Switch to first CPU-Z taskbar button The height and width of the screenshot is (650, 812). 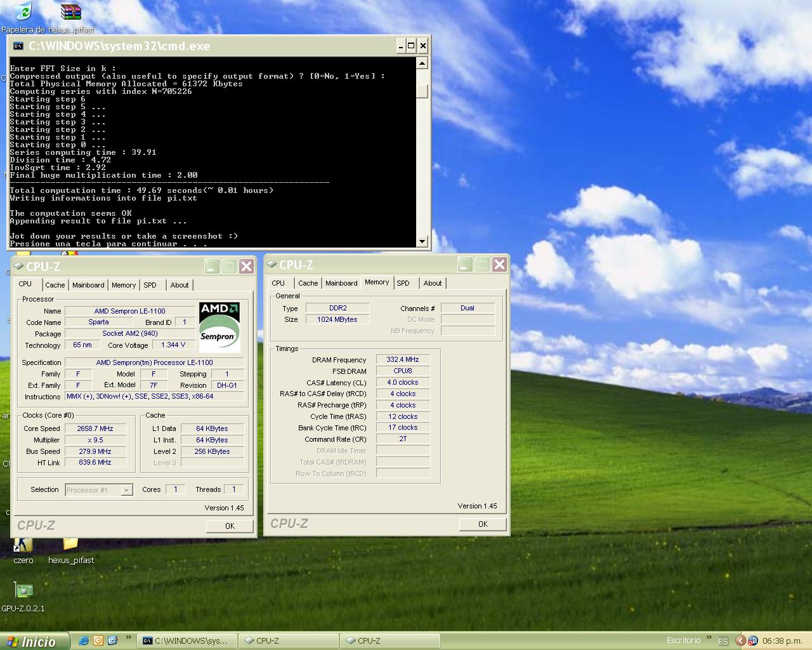pyautogui.click(x=289, y=641)
